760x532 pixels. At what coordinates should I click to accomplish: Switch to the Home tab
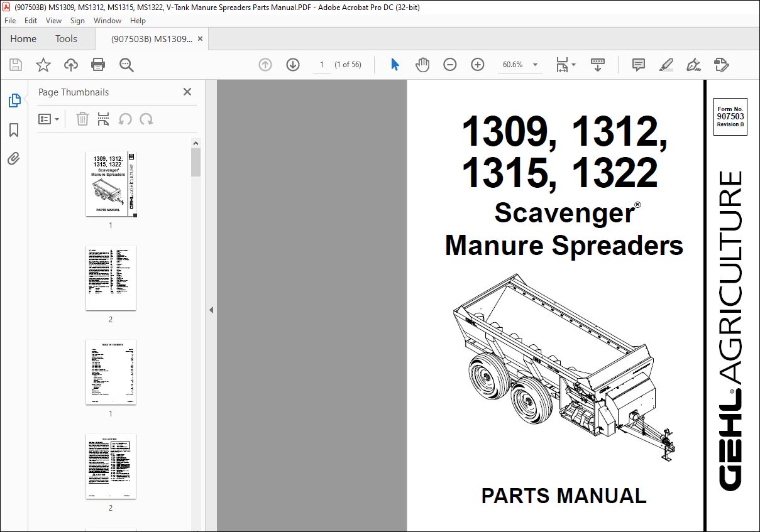point(23,38)
